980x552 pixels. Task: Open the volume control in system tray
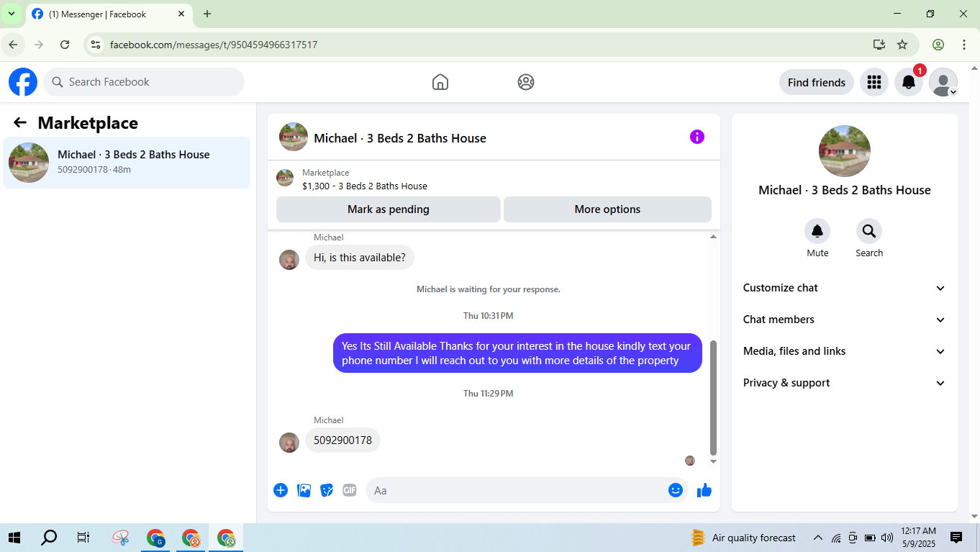(x=886, y=538)
